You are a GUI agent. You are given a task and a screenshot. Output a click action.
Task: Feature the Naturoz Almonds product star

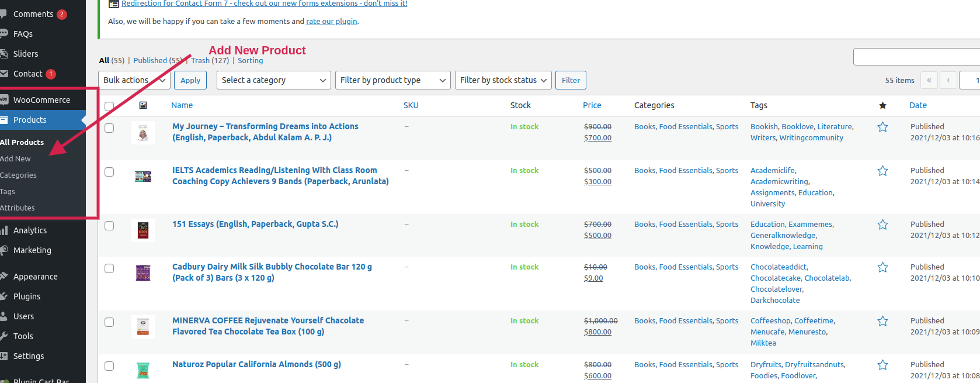[x=882, y=365]
